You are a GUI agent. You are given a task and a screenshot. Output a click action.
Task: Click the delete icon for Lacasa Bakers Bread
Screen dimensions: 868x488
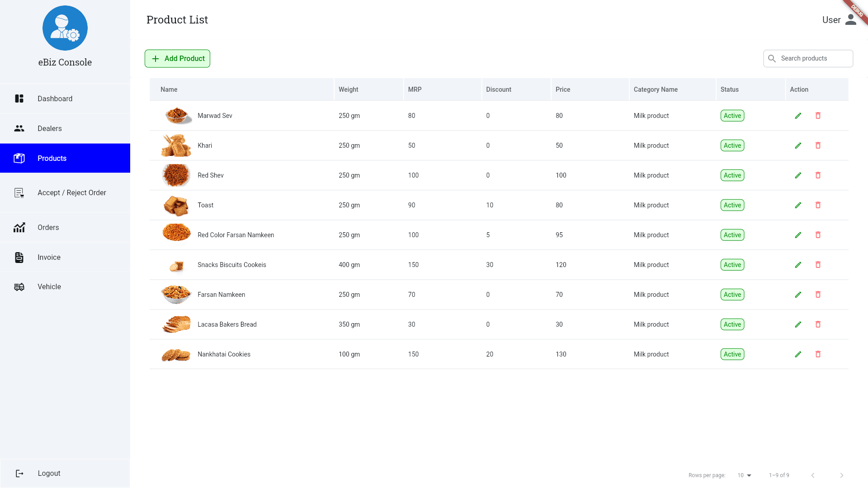click(x=818, y=324)
